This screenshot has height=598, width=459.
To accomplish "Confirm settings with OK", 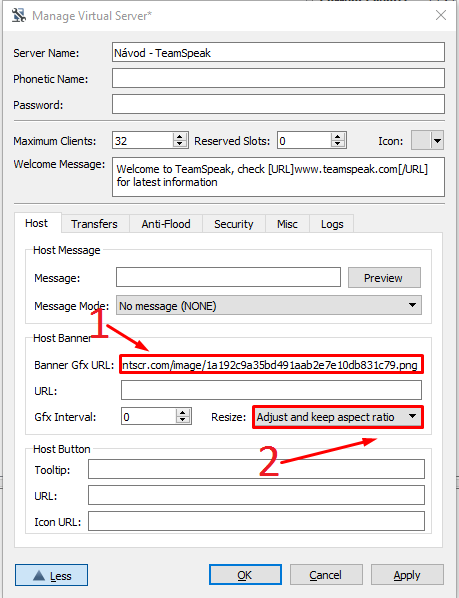I will tap(245, 575).
